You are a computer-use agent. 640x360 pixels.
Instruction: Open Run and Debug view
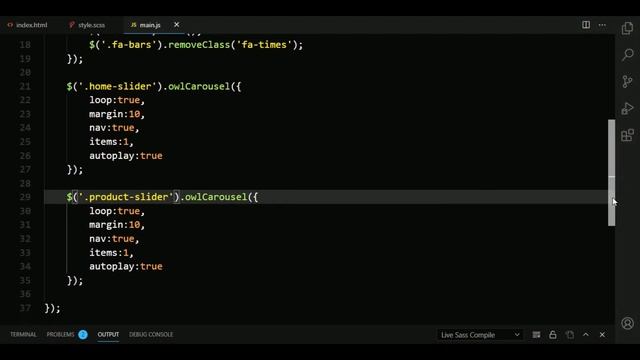pyautogui.click(x=627, y=109)
